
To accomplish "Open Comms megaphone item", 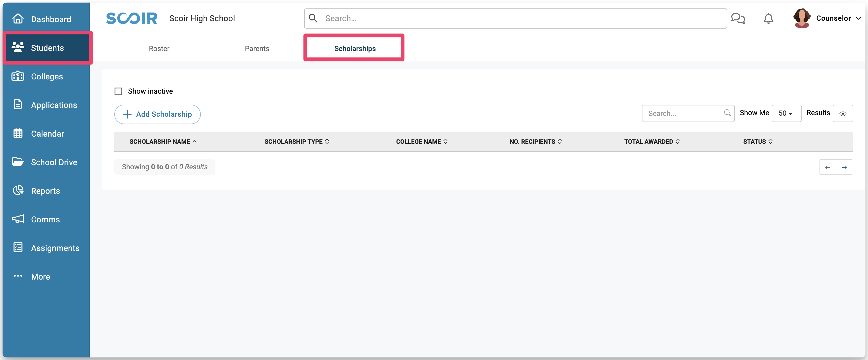I will click(x=45, y=219).
